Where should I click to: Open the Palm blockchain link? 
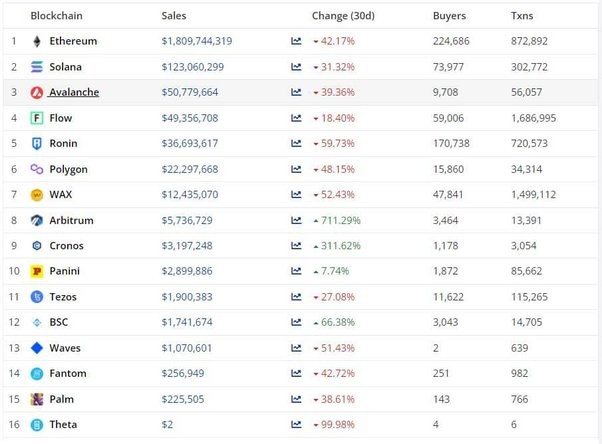[61, 399]
